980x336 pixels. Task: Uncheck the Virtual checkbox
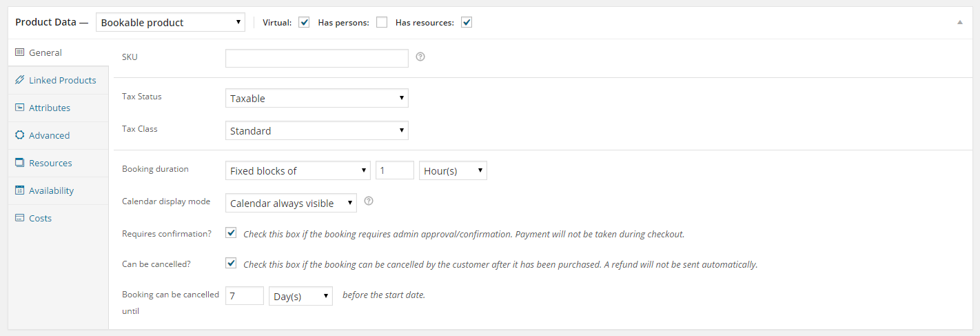pos(304,22)
